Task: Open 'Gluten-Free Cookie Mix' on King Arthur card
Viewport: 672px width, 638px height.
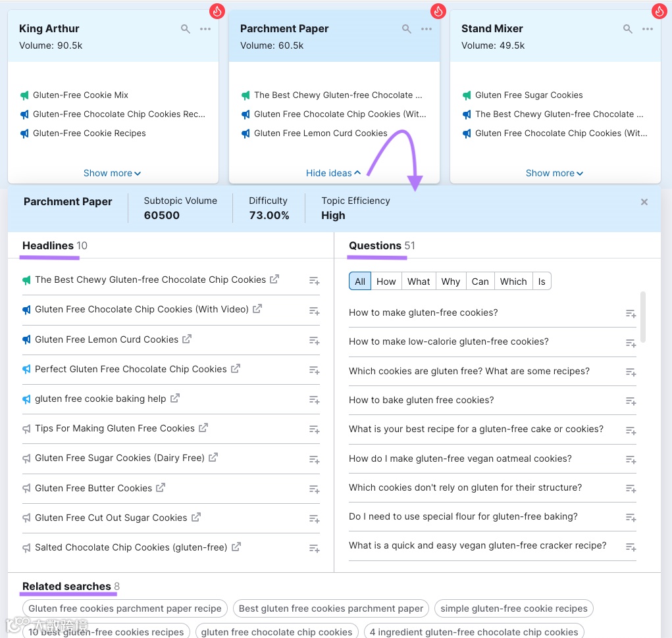Action: [x=80, y=95]
